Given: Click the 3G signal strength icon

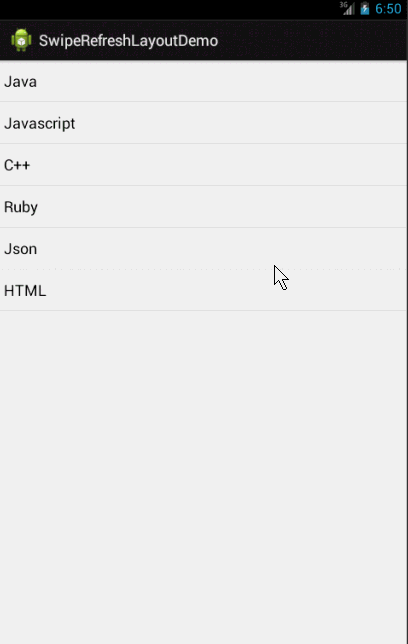Looking at the screenshot, I should pyautogui.click(x=347, y=8).
